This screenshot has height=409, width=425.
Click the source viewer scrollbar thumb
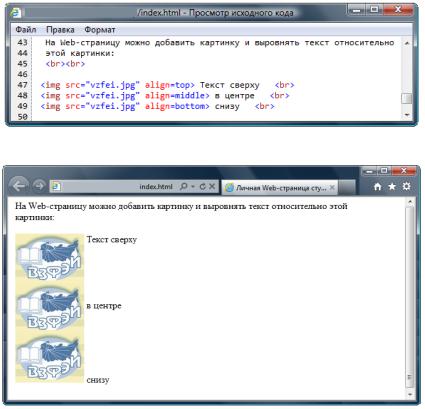(407, 99)
